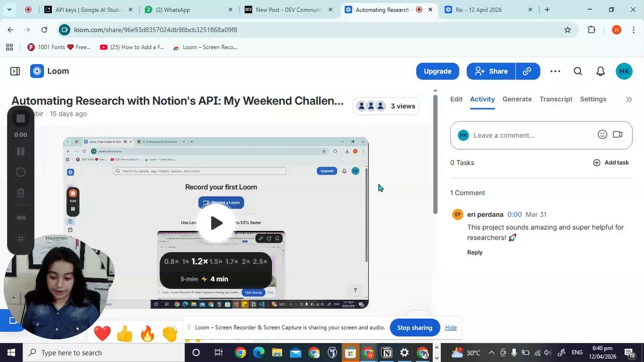Open YouTube How to Add bookmark
644x362 pixels.
pyautogui.click(x=132, y=47)
